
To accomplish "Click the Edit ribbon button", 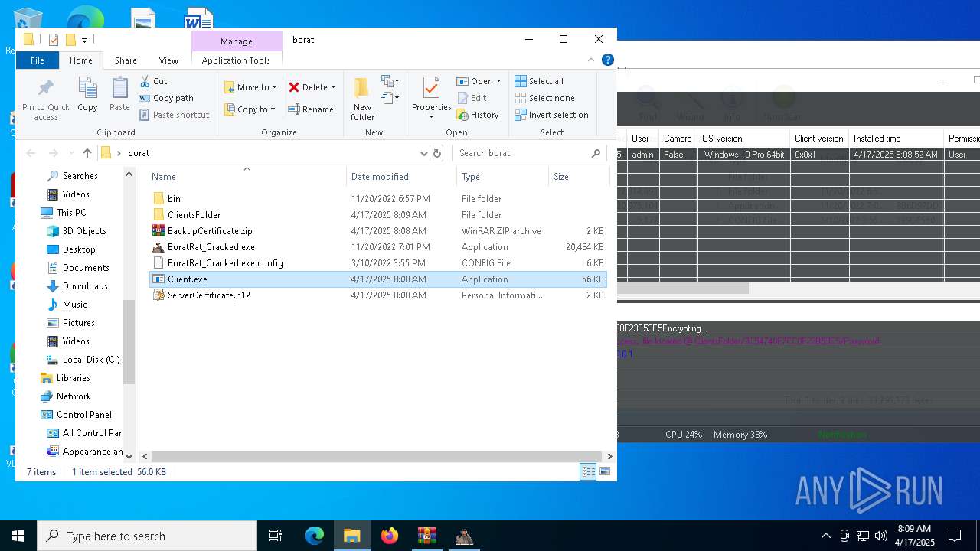I will [x=472, y=98].
